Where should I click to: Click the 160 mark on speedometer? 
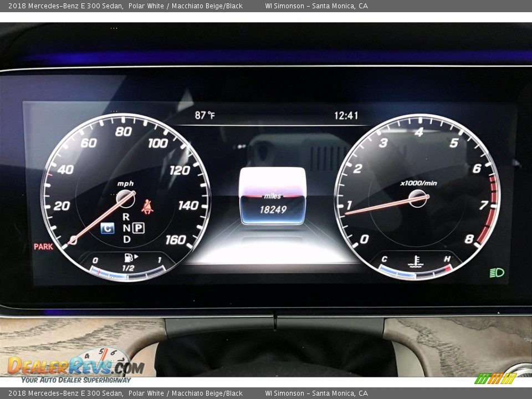[176, 240]
